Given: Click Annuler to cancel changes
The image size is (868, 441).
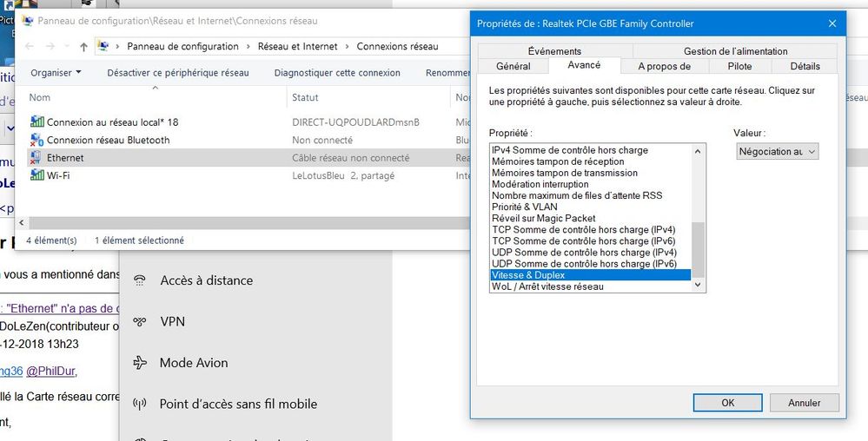Looking at the screenshot, I should click(804, 403).
